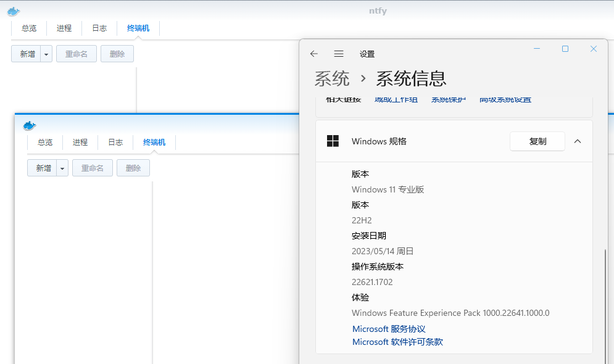
Task: Select 终端机 tab in foreground container window
Action: (x=154, y=143)
